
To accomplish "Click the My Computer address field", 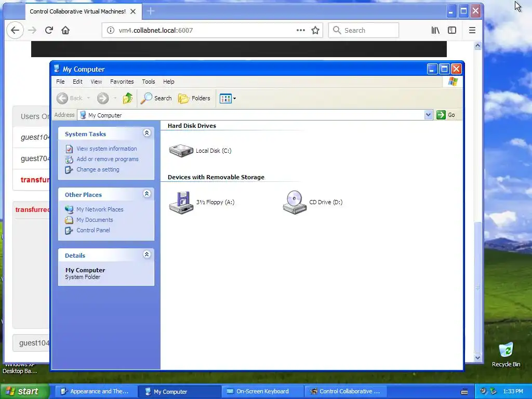I will [x=251, y=115].
